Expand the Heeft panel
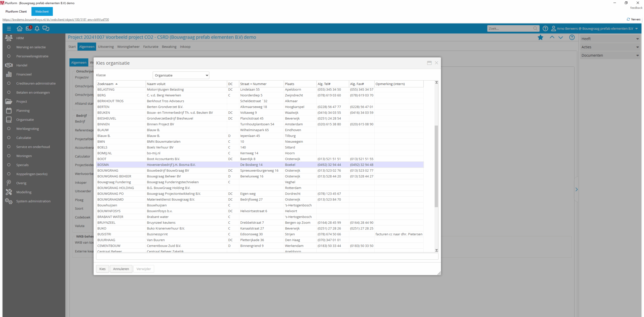Screen dimensions: 644x317 [610, 39]
